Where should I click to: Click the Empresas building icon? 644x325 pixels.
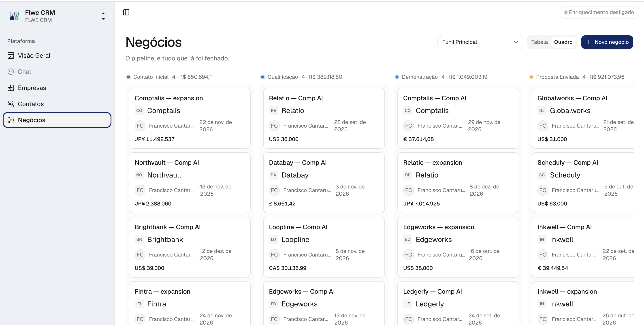click(x=11, y=88)
